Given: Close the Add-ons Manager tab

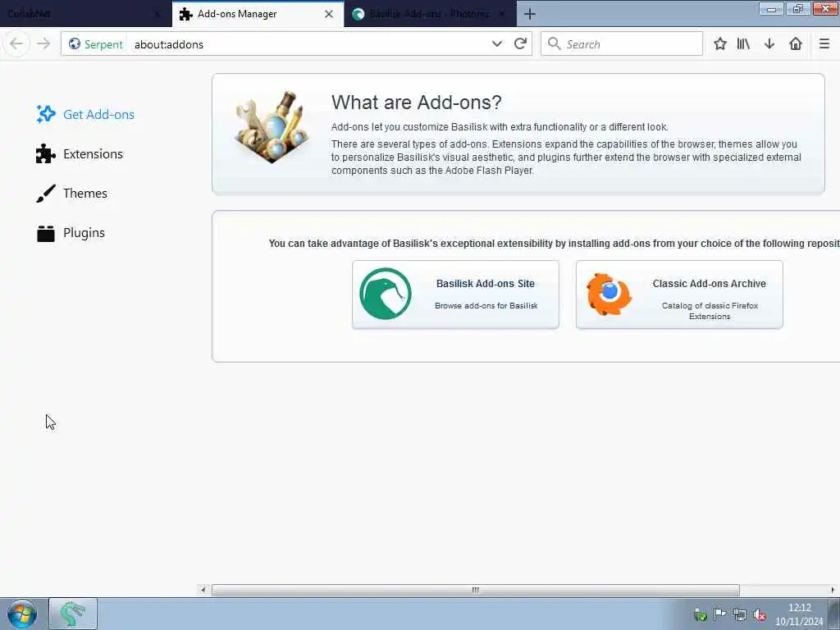Looking at the screenshot, I should (x=329, y=14).
